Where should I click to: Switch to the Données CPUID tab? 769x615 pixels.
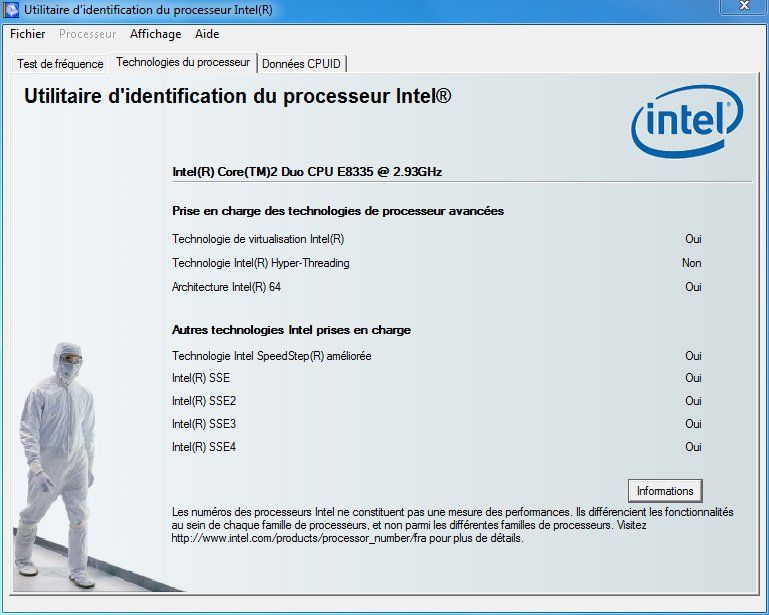point(301,64)
